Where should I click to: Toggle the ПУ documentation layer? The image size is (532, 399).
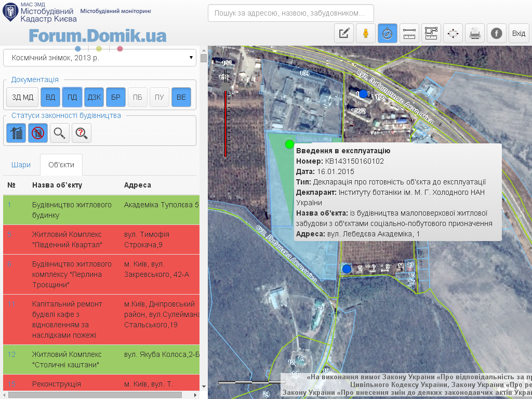[x=159, y=97]
